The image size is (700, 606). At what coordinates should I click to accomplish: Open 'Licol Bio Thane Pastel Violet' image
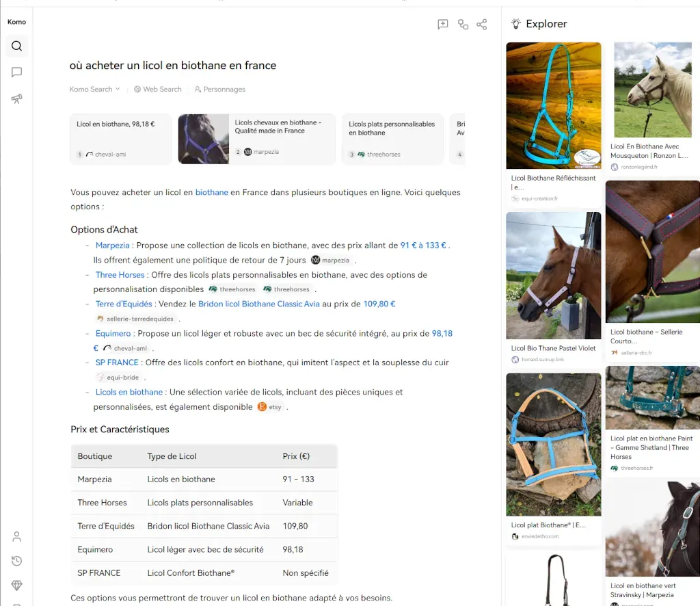pyautogui.click(x=554, y=276)
